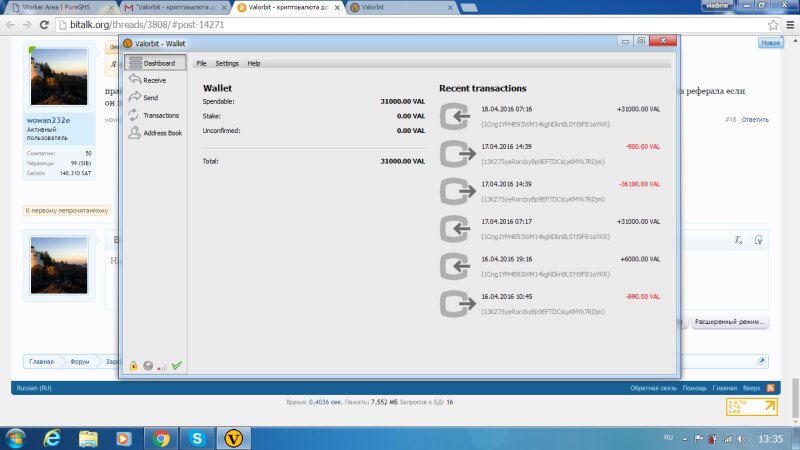Viewport: 800px width, 450px height.
Task: Click the Главная breadcrumb link
Action: (x=41, y=361)
